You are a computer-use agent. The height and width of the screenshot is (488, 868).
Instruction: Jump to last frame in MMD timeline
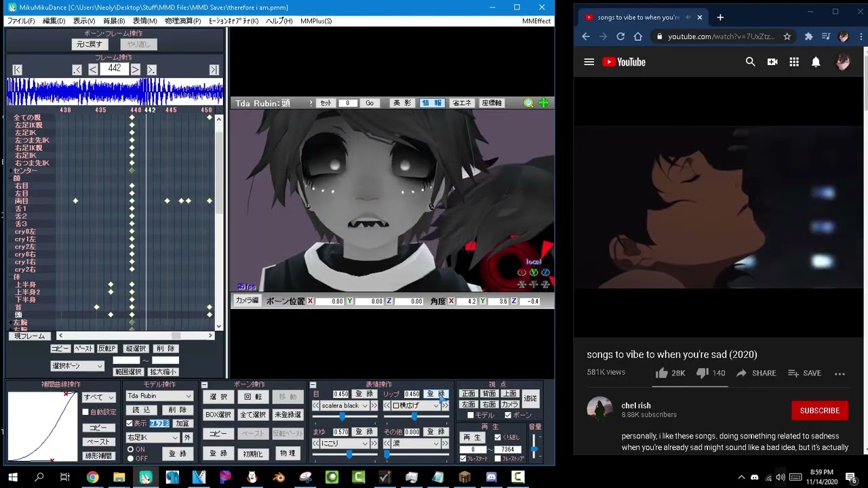[214, 70]
